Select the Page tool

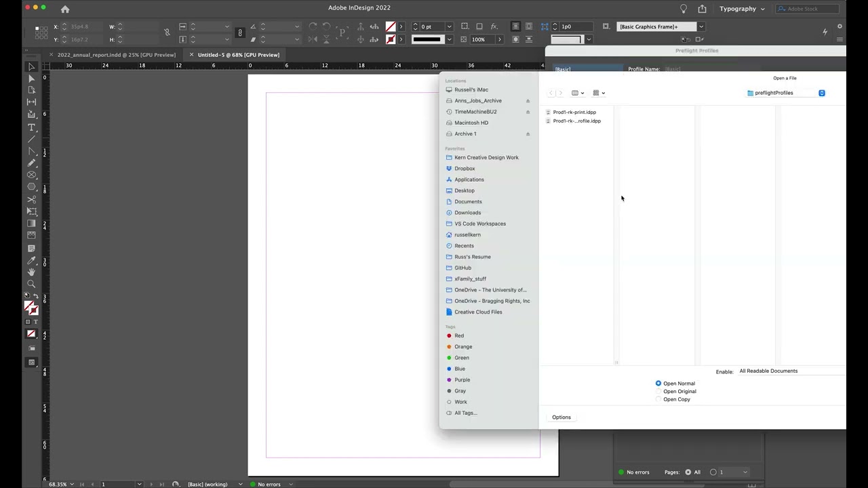point(31,90)
